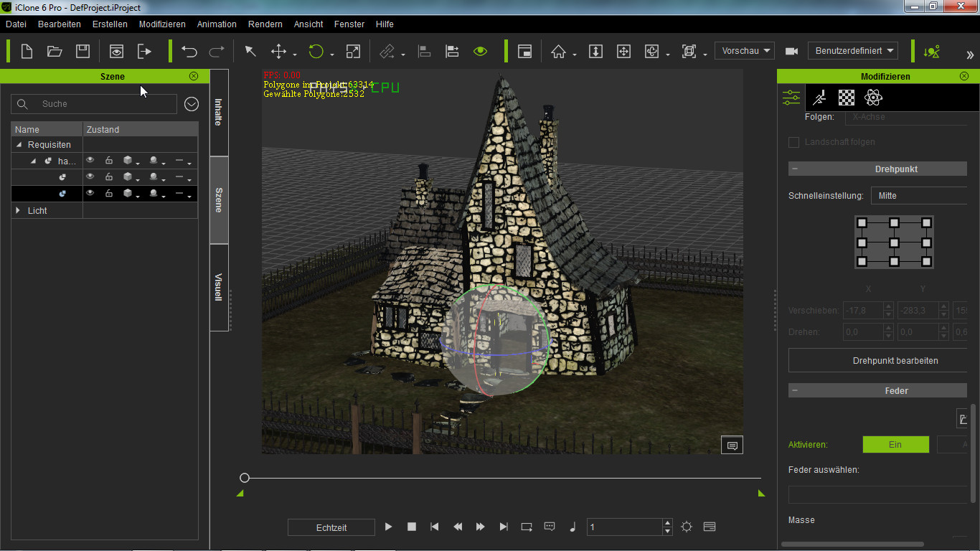
Task: Click the Drehpunkt bearbeiten button
Action: [x=895, y=361]
